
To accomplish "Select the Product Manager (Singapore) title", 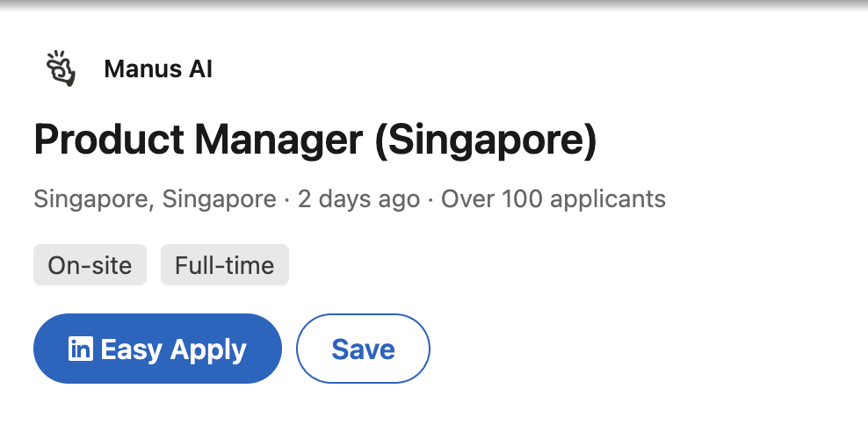I will (315, 140).
